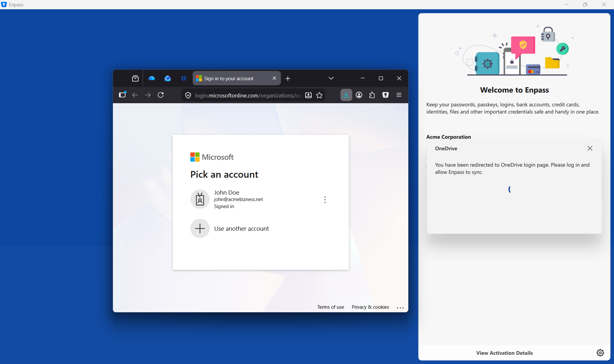Click the 'Welcome to Enpass' heading
The height and width of the screenshot is (364, 614).
514,90
